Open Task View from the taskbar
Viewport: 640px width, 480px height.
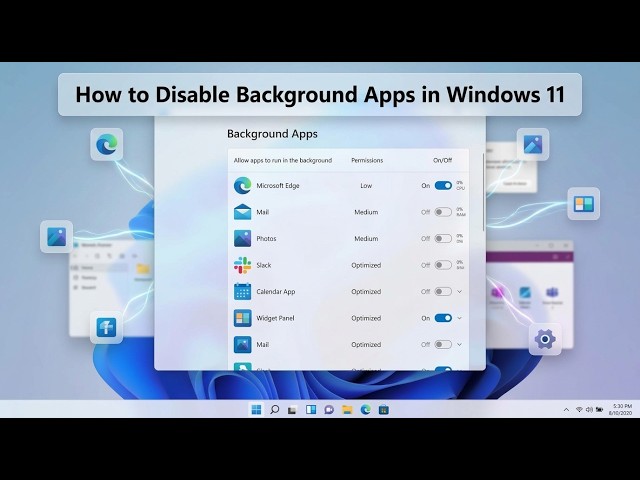292,410
